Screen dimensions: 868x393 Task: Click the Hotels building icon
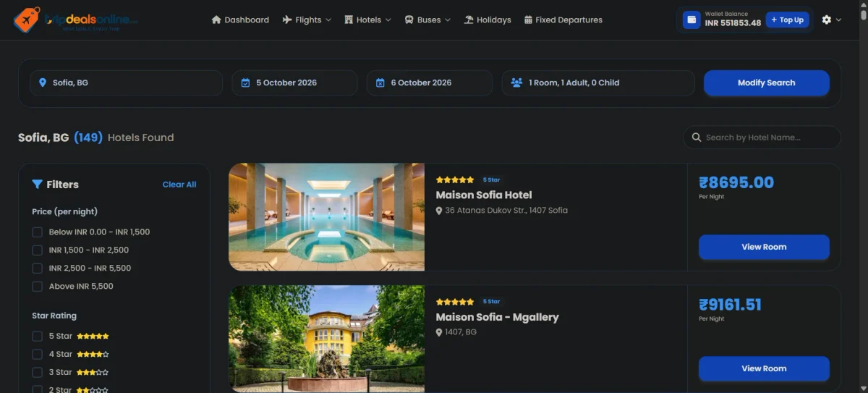[349, 20]
